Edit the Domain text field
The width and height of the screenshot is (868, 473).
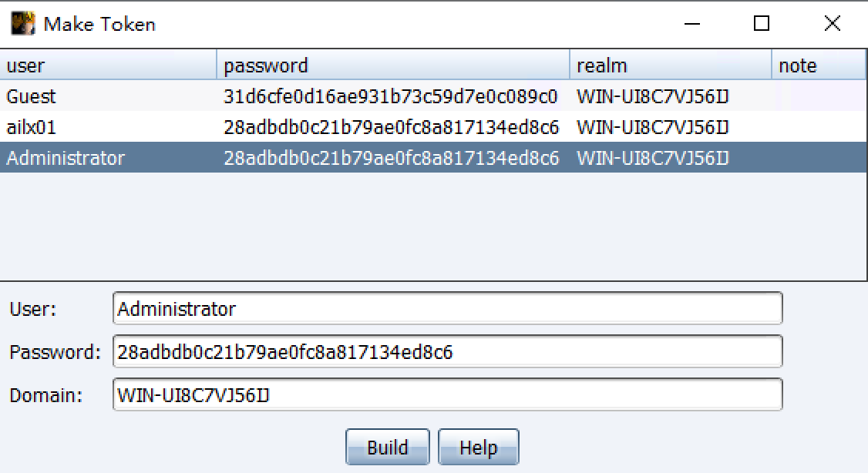pos(447,395)
